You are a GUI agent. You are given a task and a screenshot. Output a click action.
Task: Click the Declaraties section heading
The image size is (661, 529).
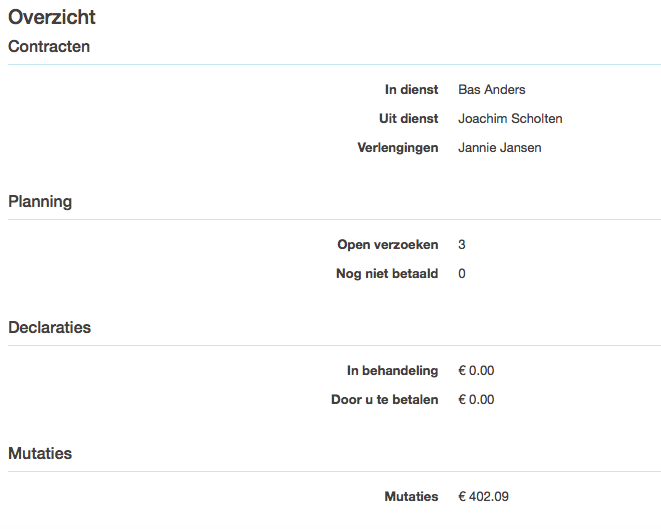pos(49,328)
